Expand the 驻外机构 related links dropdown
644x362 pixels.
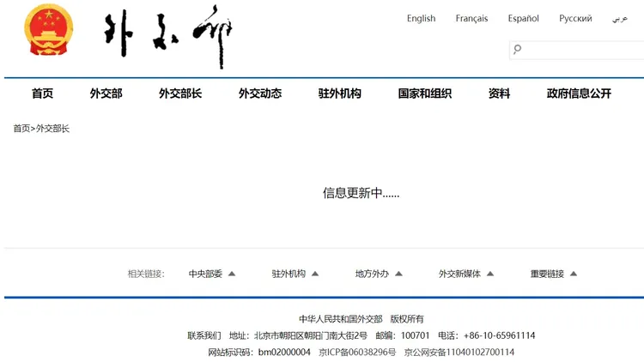(x=295, y=274)
